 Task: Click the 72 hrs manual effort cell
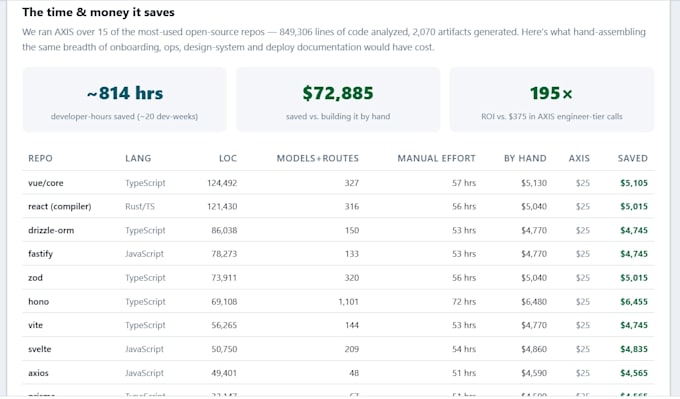464,301
